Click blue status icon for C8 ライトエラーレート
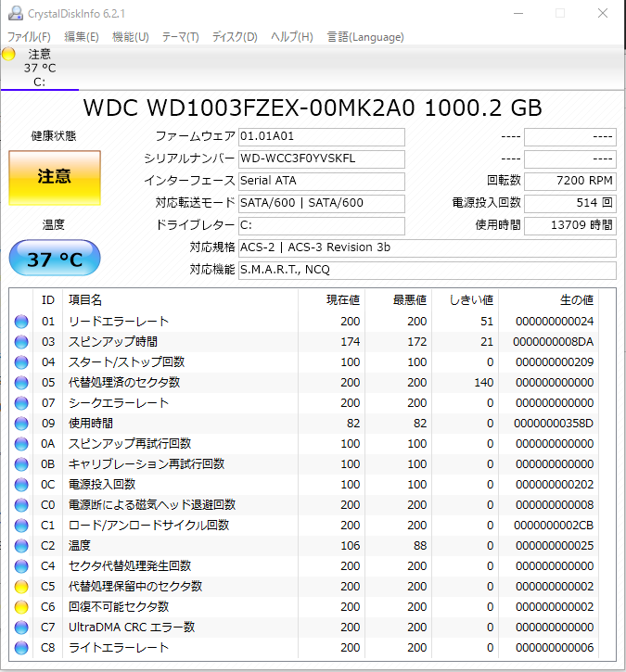 pos(21,648)
